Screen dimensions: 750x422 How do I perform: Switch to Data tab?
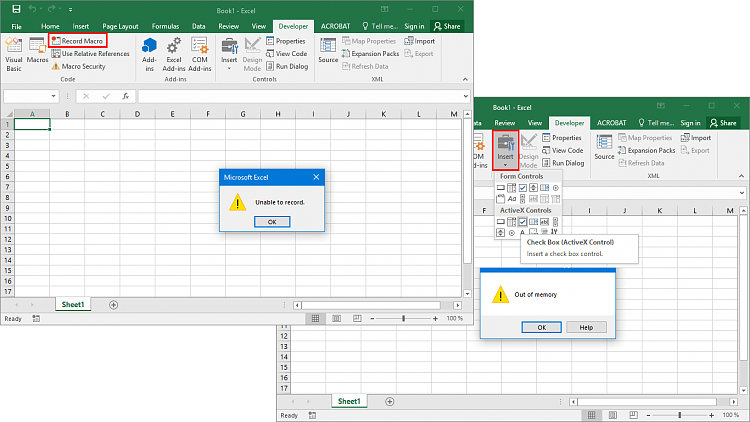point(199,26)
